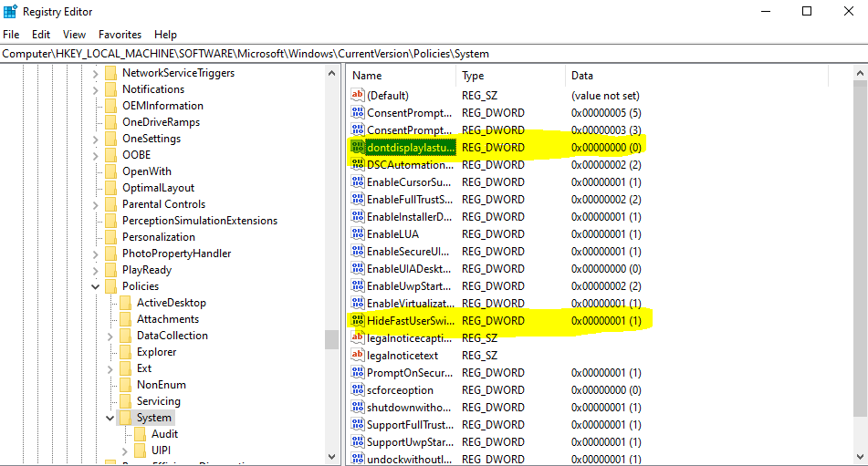The width and height of the screenshot is (868, 466).
Task: Click the DWORD icon beside EnableInstallerD...
Action: tap(358, 217)
